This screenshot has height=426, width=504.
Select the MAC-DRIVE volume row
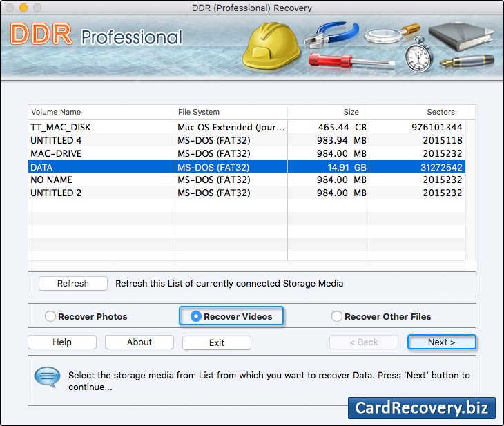click(x=246, y=154)
